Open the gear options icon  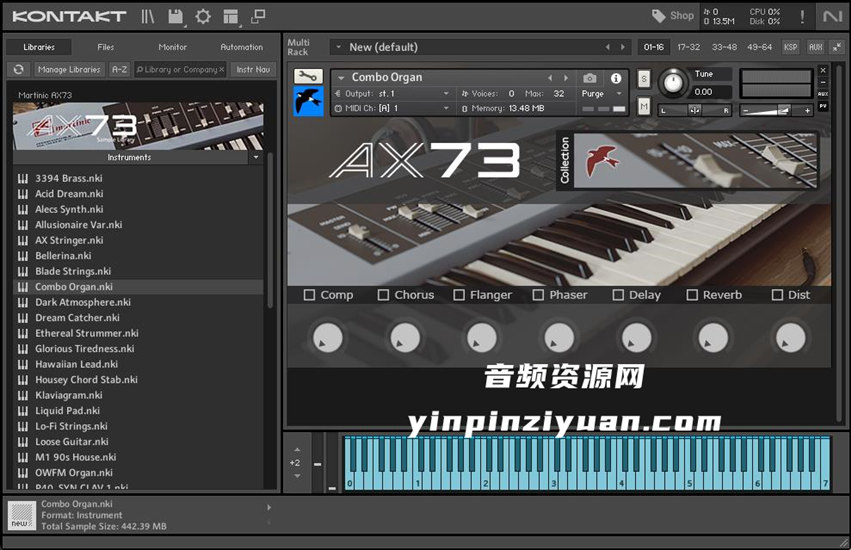click(203, 16)
